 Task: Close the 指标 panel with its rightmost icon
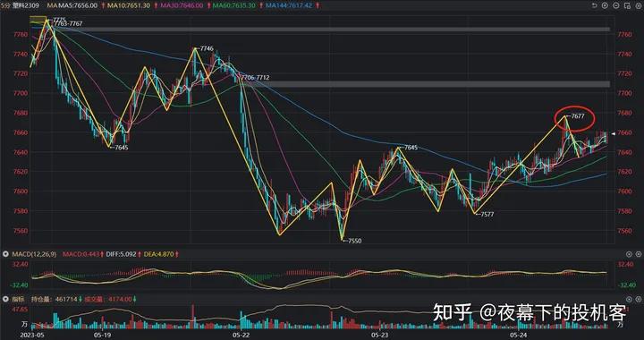[639, 300]
